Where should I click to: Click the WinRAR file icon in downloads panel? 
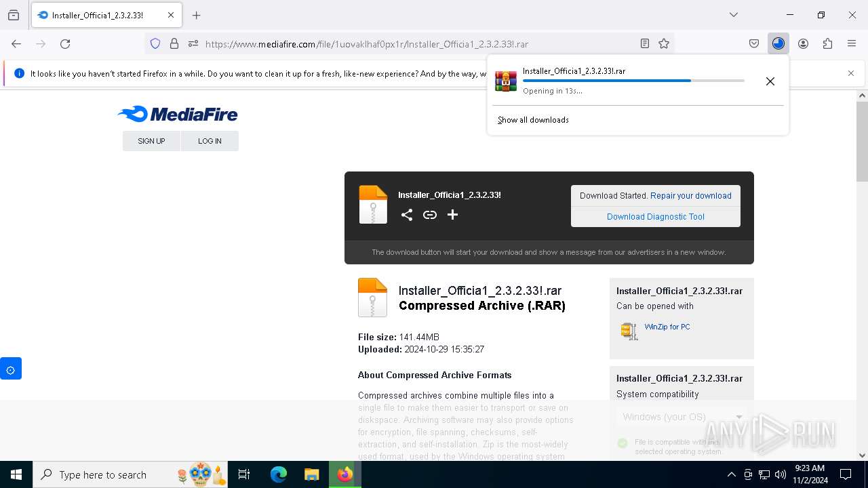(506, 81)
